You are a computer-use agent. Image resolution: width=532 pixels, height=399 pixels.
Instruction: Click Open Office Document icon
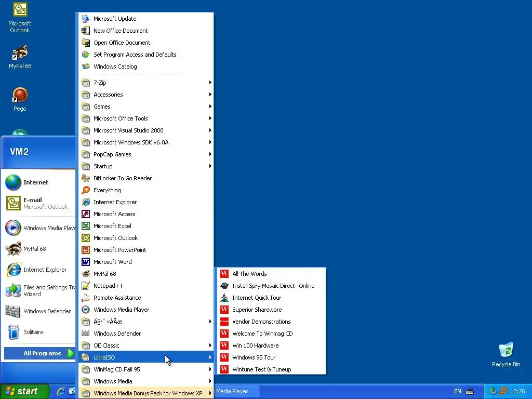click(86, 43)
